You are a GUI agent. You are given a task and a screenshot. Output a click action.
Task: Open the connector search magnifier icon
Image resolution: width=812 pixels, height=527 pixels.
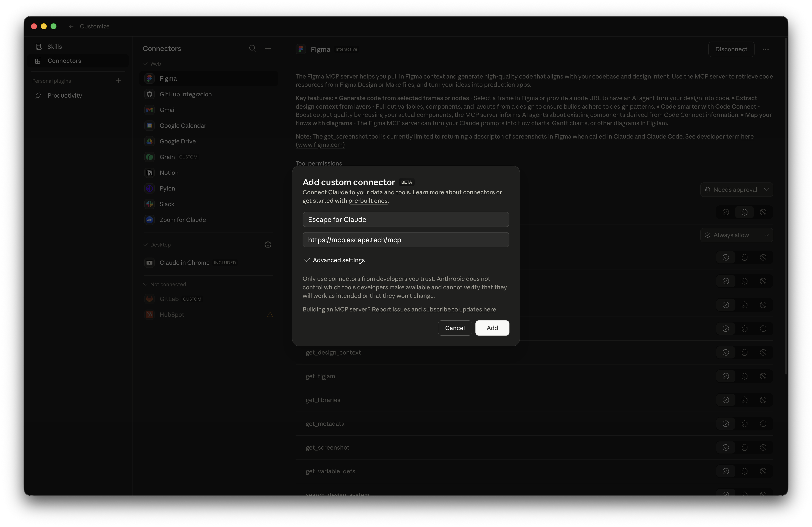pyautogui.click(x=252, y=48)
